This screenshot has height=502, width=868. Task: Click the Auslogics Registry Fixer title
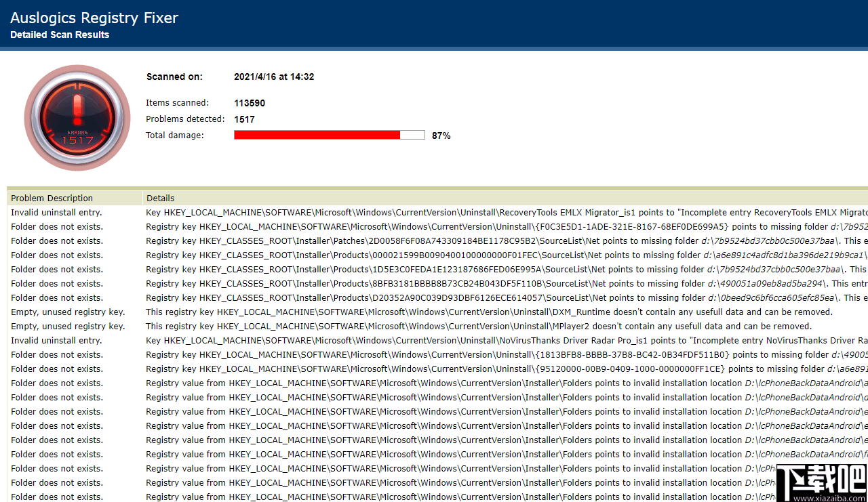click(x=94, y=18)
